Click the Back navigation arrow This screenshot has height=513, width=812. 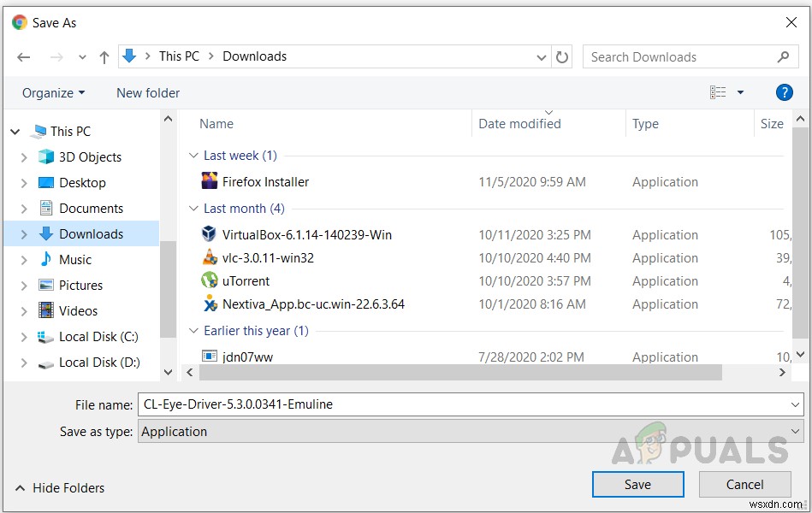point(23,57)
